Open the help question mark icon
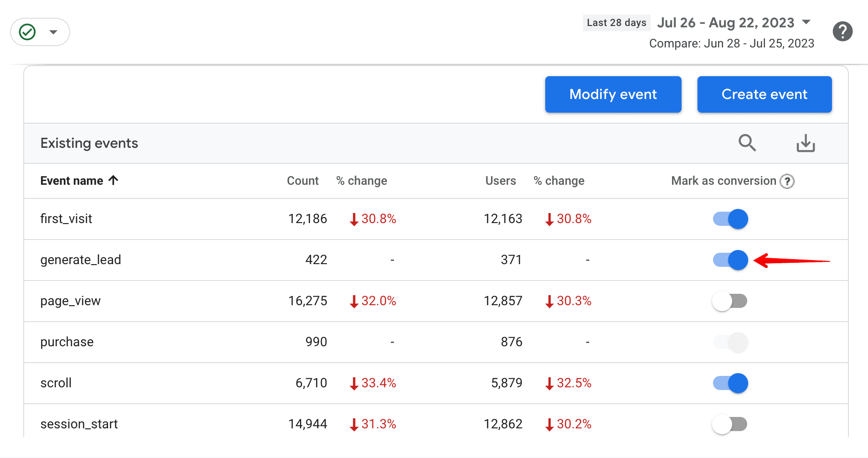The height and width of the screenshot is (458, 868). click(842, 31)
